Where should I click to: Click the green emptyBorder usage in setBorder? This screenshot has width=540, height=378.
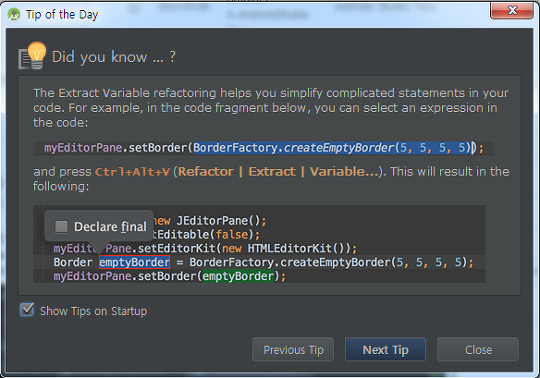(x=238, y=276)
